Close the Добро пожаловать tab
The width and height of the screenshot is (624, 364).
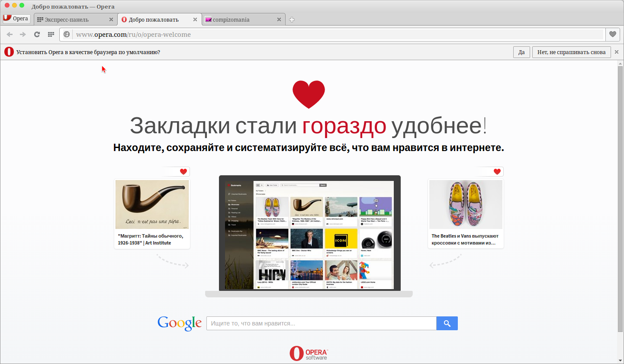tap(195, 19)
